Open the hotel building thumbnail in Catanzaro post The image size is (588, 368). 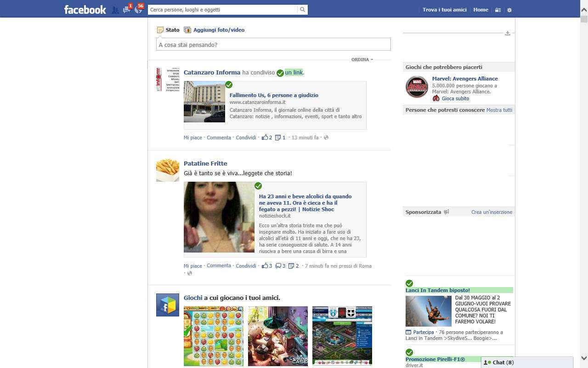204,102
